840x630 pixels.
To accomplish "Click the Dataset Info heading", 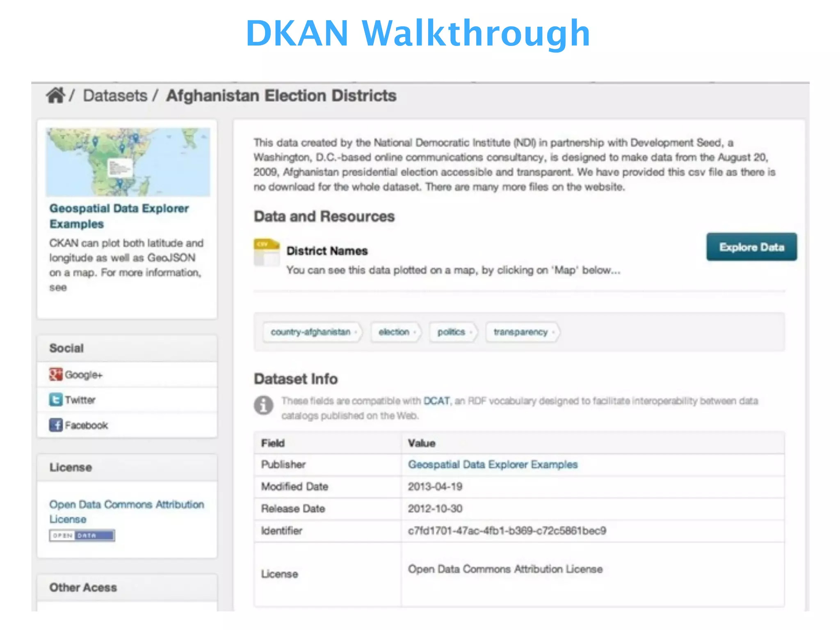I will point(296,379).
